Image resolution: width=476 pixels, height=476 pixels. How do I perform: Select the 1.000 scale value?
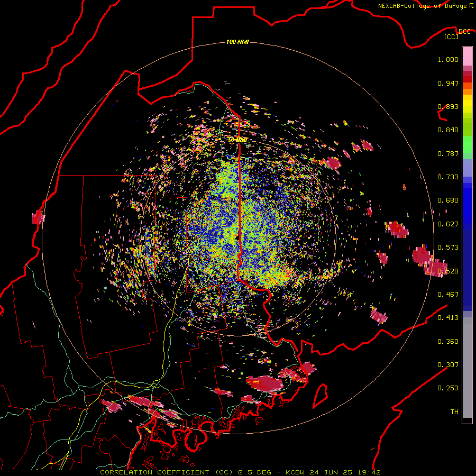coord(448,59)
